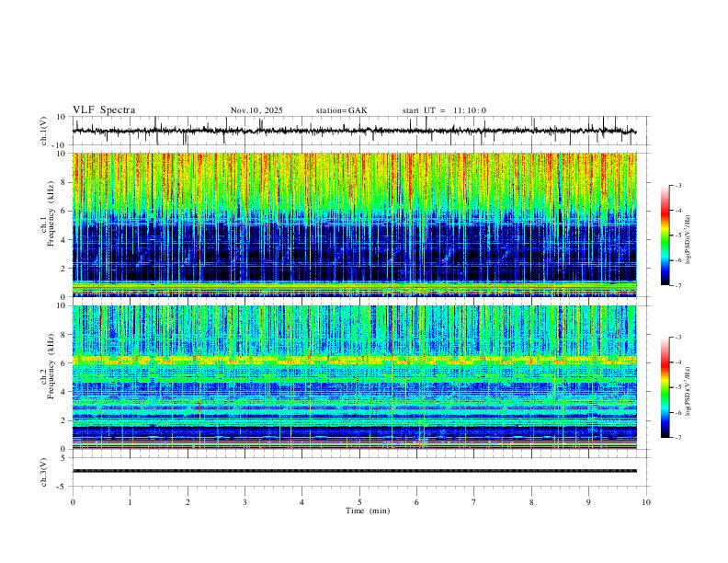Viewport: 728px width, 563px height.
Task: Click the ch.3 voltage trace band
Action: 354,471
